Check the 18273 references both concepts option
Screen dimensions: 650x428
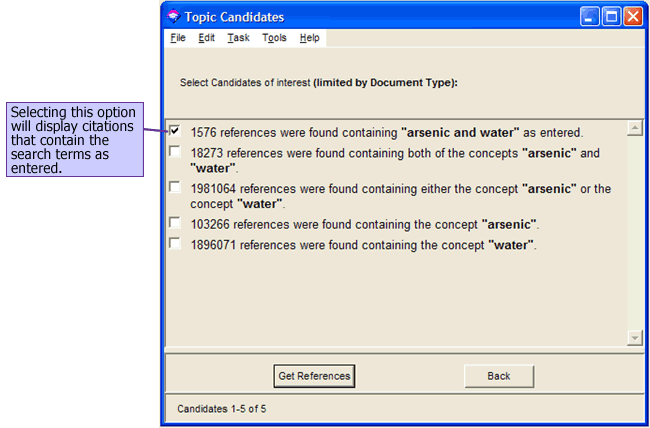(175, 152)
